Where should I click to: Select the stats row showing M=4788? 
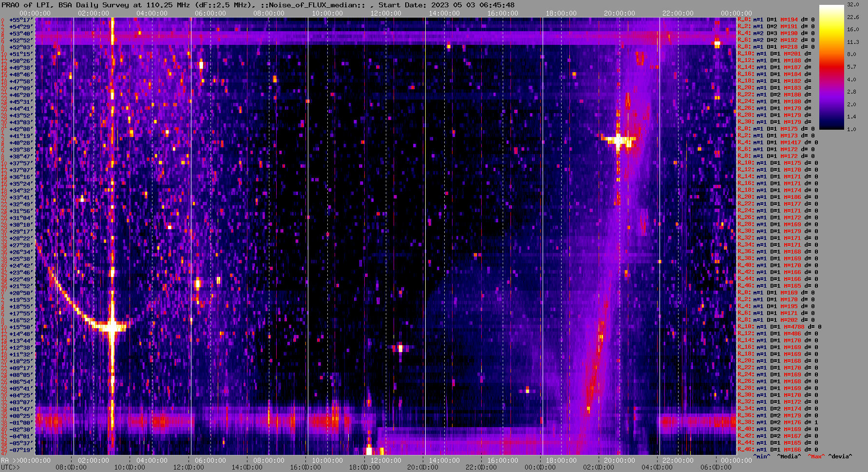779,327
